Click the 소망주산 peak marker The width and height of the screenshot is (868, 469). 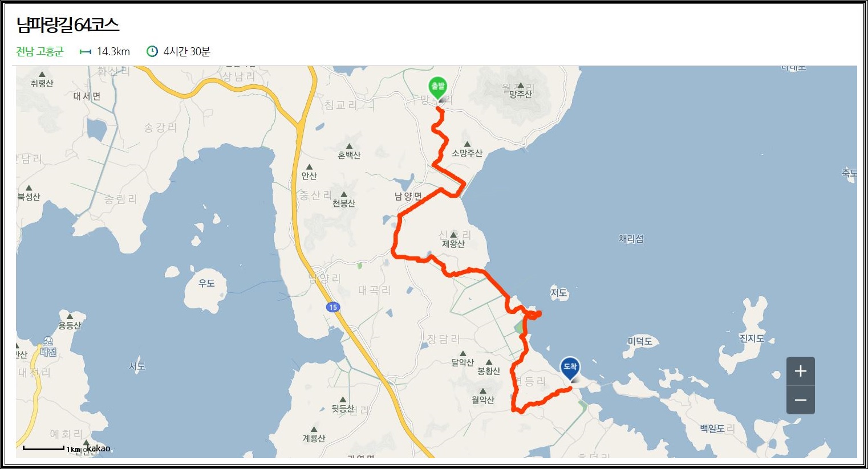467,144
